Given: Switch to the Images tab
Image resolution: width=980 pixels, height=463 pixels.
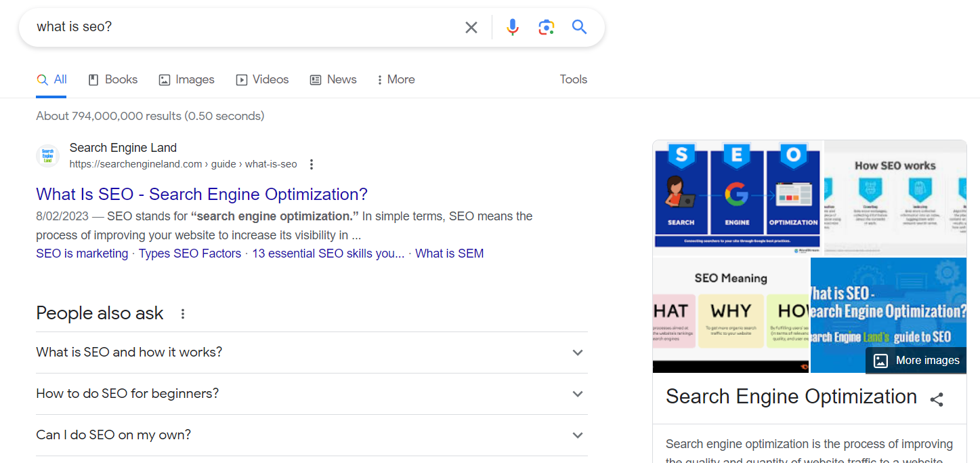Looking at the screenshot, I should [x=186, y=79].
